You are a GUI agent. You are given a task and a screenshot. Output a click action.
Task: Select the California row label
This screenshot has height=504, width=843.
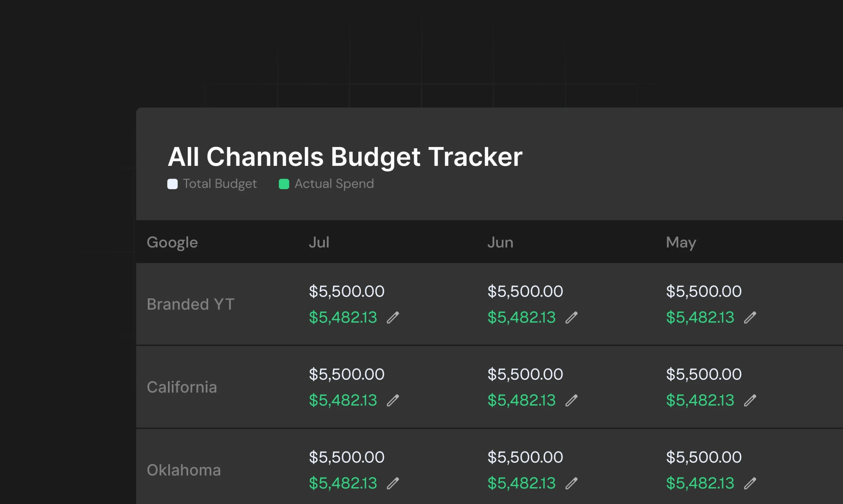(x=182, y=387)
